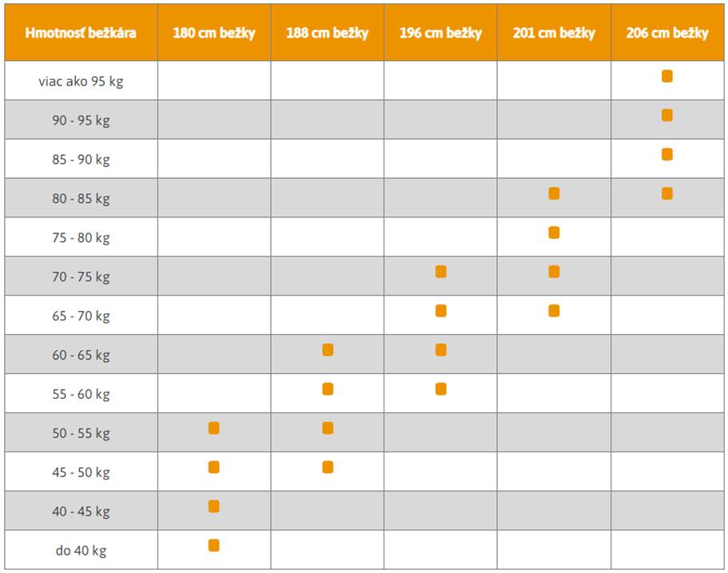
Task: Click the 206 cm marker in 90 - 95 kg row
Action: pos(667,115)
